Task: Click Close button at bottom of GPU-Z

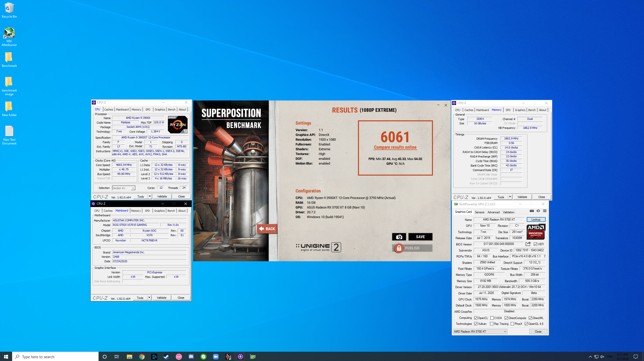Action: [538, 332]
